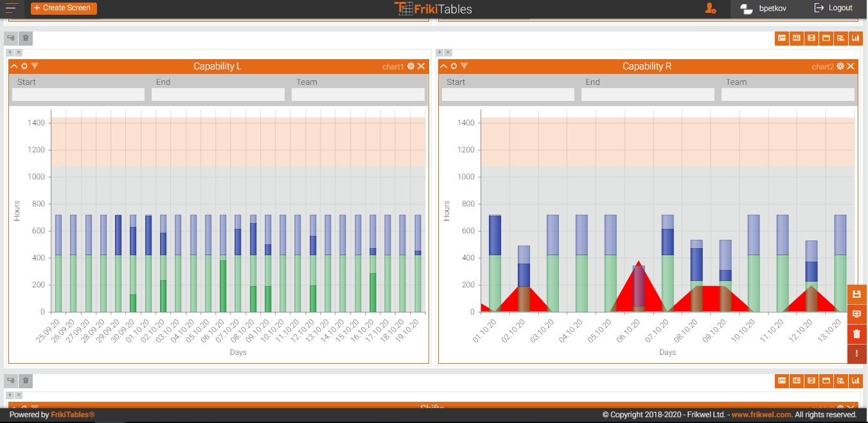
Task: Click the save icon on right sidebar
Action: (856, 294)
